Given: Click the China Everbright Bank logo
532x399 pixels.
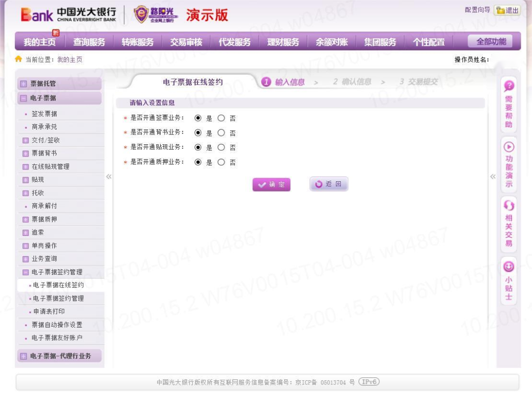Looking at the screenshot, I should pyautogui.click(x=68, y=15).
